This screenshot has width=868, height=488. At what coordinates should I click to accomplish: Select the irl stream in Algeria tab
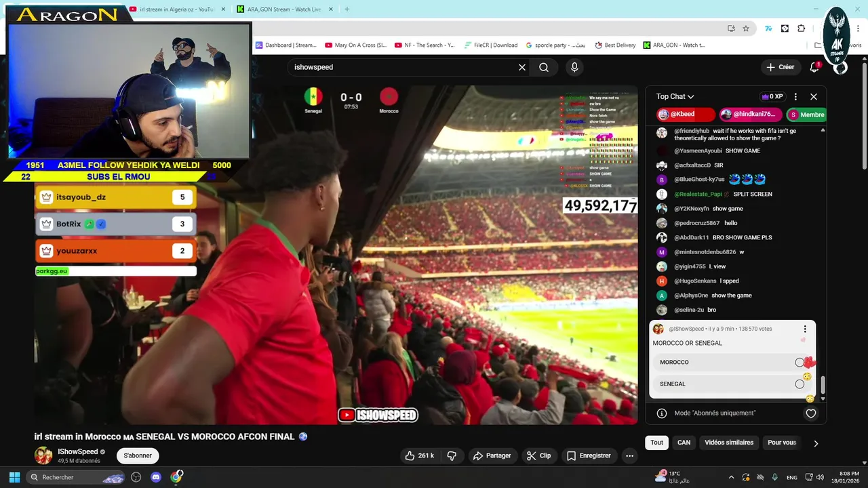click(x=176, y=9)
